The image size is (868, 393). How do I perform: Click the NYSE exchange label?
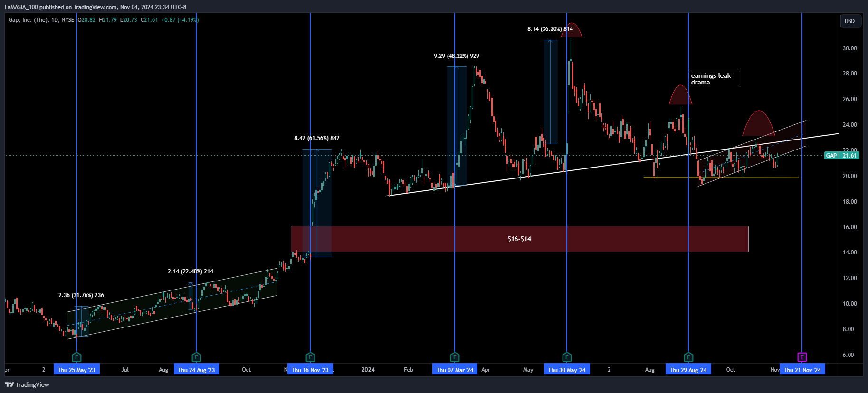(x=68, y=20)
